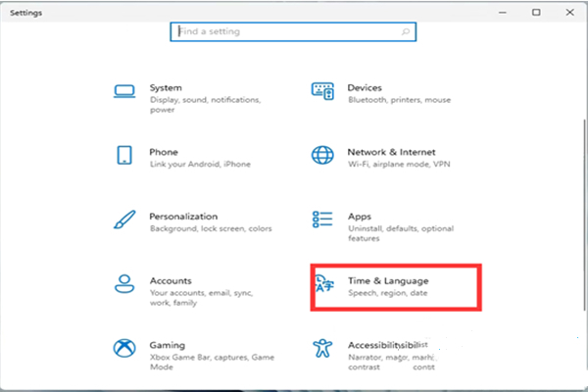Open the Personalization paintbrush icon
588x392 pixels.
124,220
